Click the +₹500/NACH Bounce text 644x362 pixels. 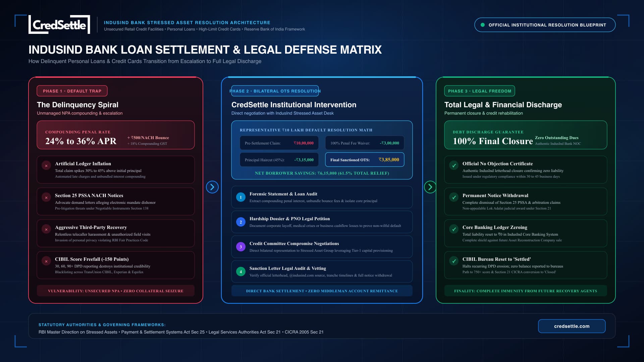(148, 138)
